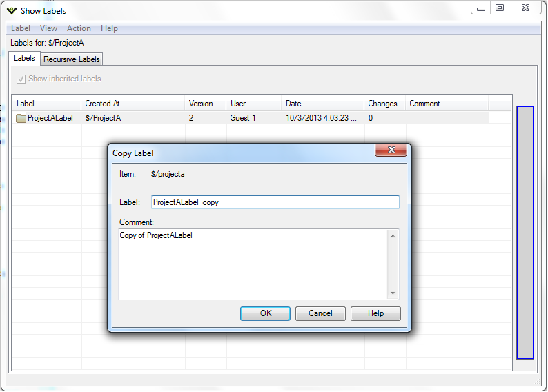The image size is (548, 392).
Task: Sort by the Created At column header
Action: [133, 104]
